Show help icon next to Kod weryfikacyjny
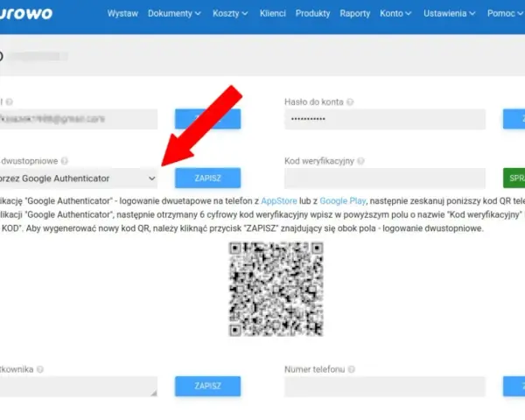 click(360, 161)
